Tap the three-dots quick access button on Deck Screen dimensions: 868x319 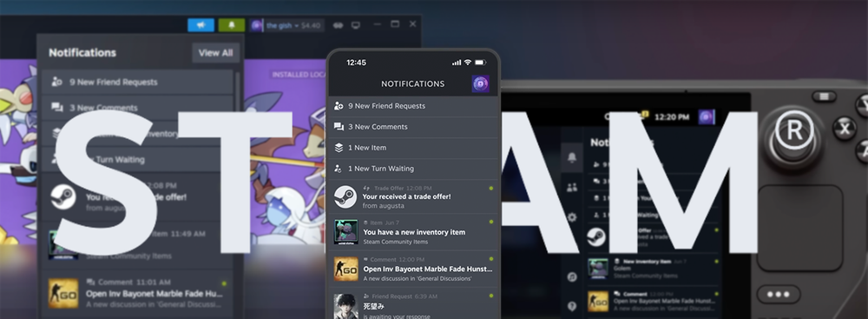click(779, 294)
